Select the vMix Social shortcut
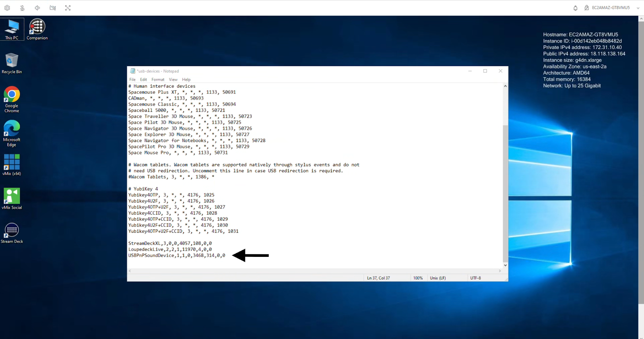The width and height of the screenshot is (644, 339). click(12, 198)
